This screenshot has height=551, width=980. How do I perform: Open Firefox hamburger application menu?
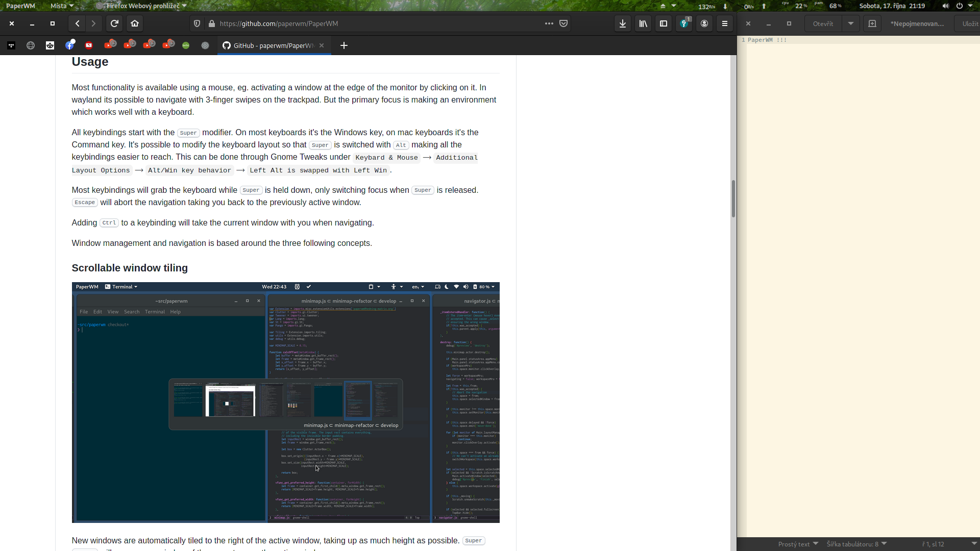coord(725,23)
